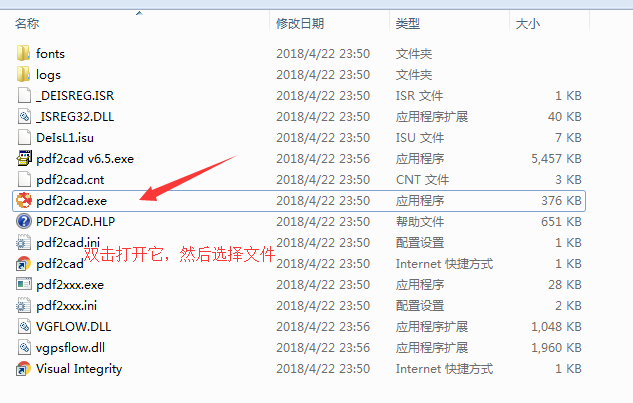Select the fonts folder icon

(x=23, y=53)
